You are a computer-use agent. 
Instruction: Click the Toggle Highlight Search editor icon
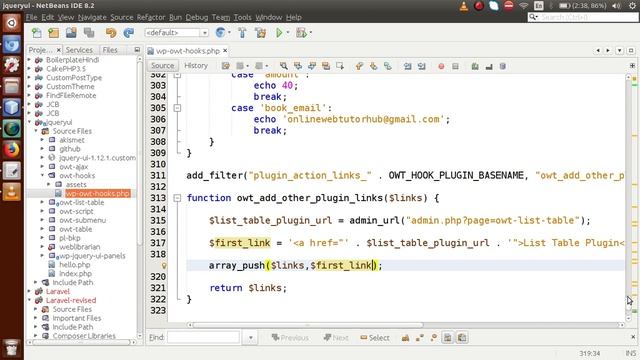tap(326, 66)
